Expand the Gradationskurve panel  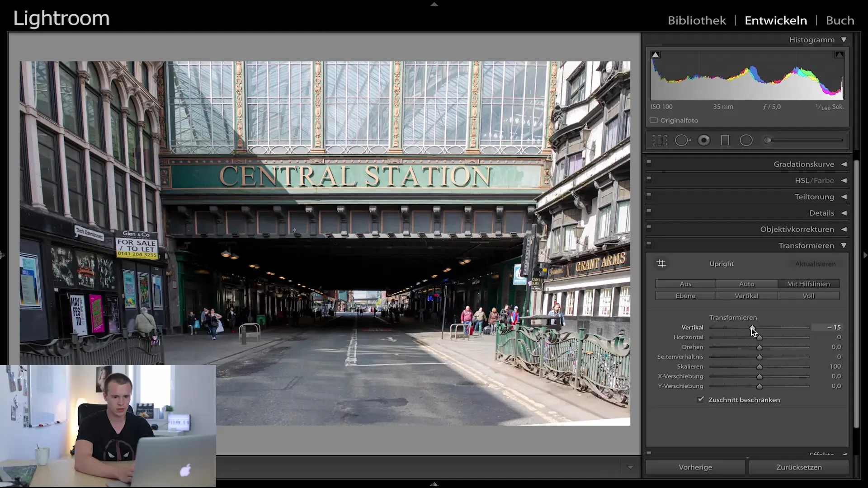(844, 164)
